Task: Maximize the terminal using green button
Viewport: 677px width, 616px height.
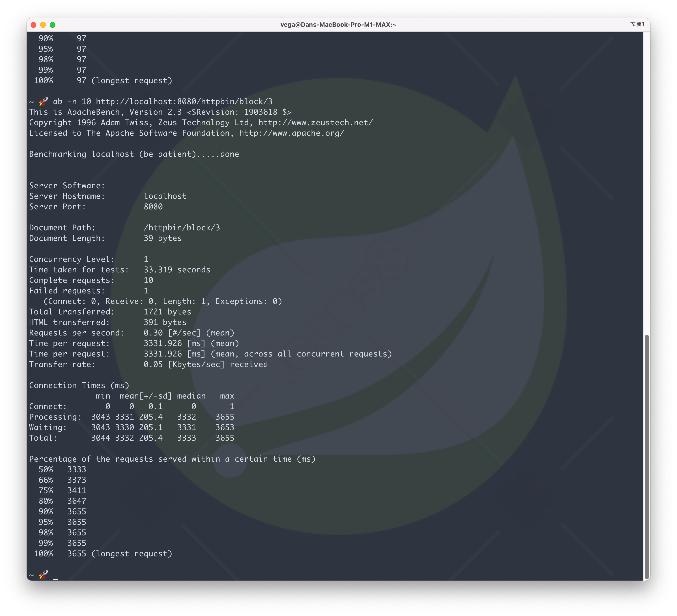Action: (53, 25)
